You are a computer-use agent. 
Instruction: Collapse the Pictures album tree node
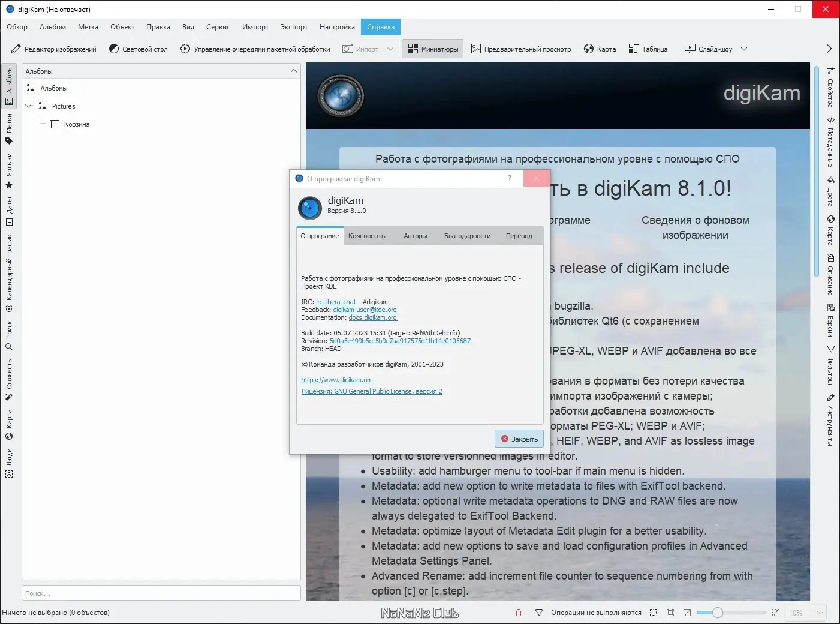coord(28,106)
